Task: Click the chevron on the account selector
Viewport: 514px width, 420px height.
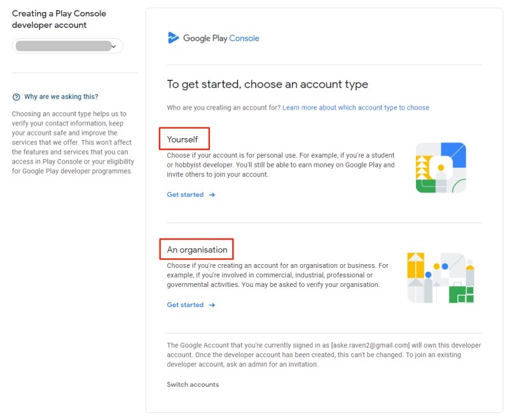Action: pos(115,46)
